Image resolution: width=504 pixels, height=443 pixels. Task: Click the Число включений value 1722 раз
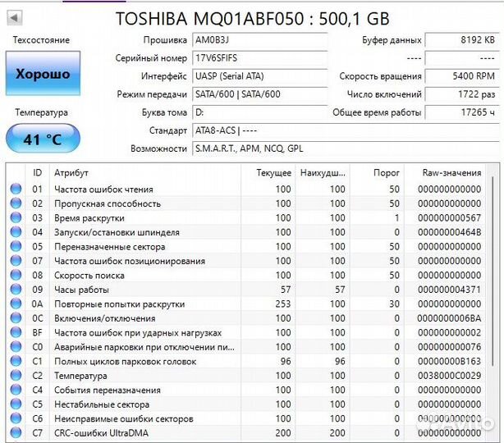[x=462, y=94]
